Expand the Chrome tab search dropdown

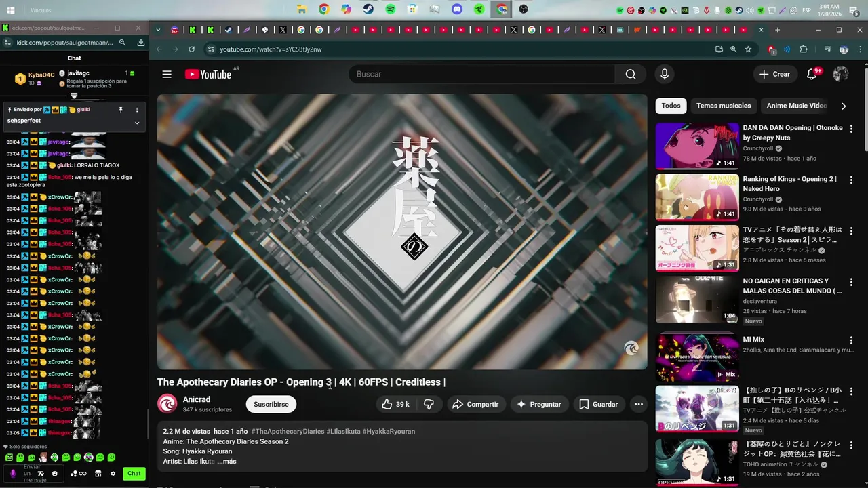tap(158, 30)
